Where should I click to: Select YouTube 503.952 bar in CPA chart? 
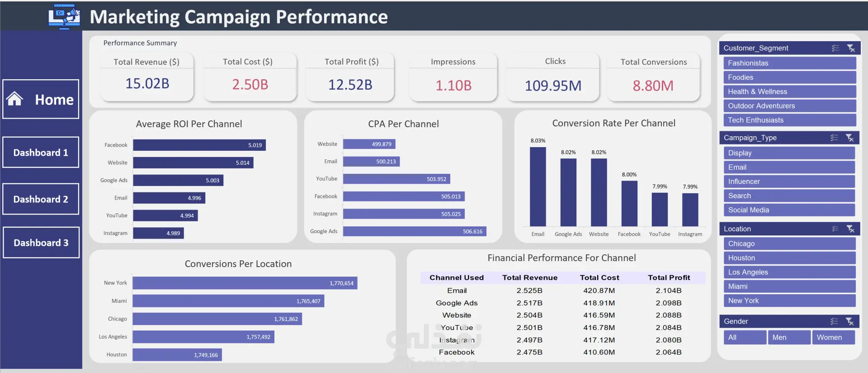point(396,179)
